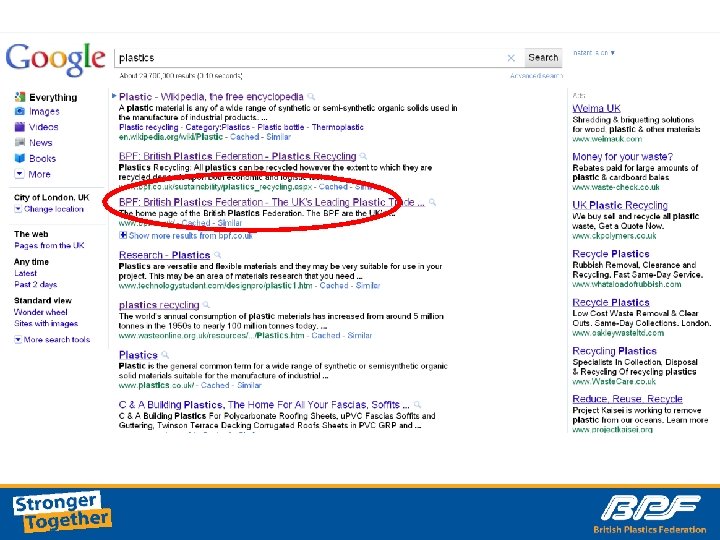Viewport: 720px width, 540px height.
Task: Clear the search box with the X
Action: (x=511, y=58)
